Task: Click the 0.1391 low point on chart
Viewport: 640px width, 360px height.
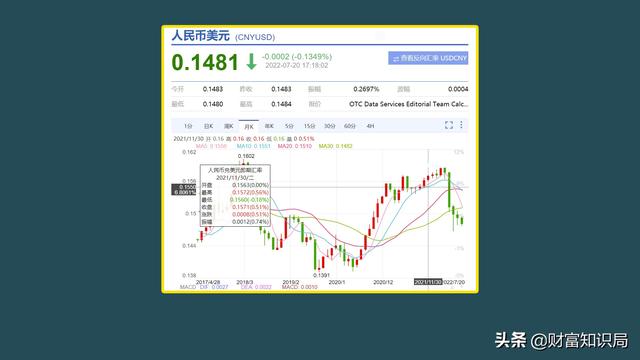Action: pyautogui.click(x=321, y=275)
